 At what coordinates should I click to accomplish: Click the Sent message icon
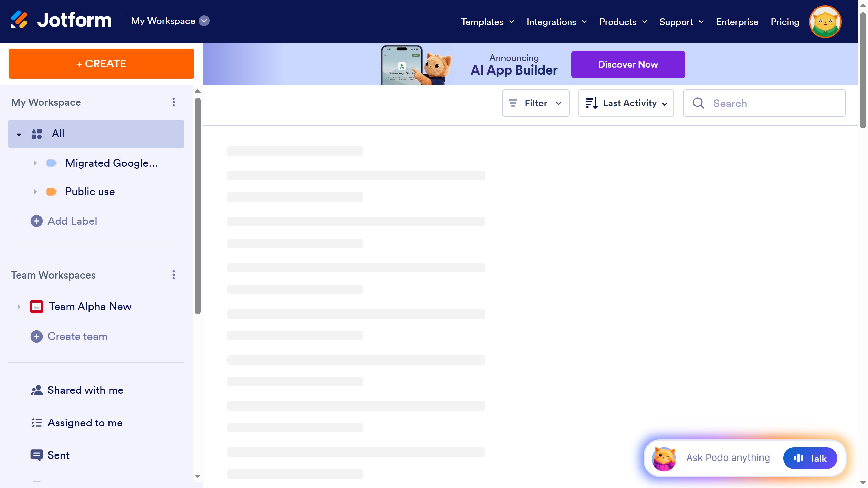click(37, 455)
